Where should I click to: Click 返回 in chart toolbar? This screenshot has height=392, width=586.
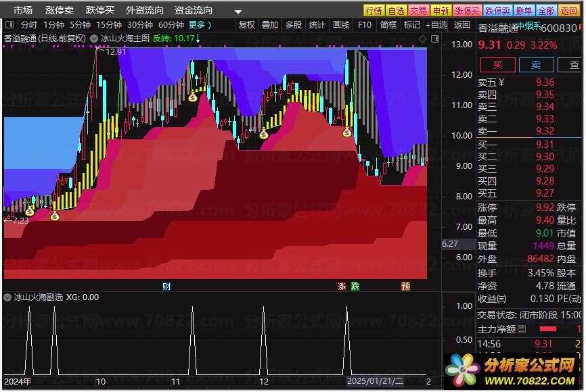(x=461, y=25)
